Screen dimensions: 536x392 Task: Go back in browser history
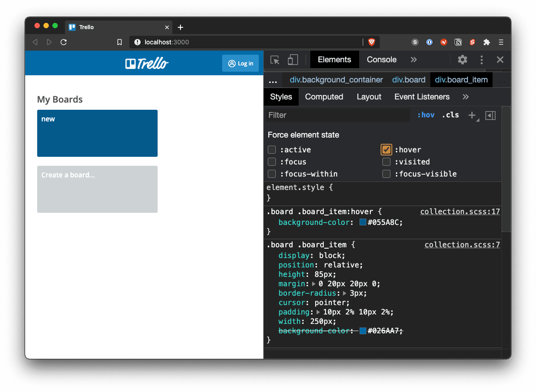(x=35, y=42)
